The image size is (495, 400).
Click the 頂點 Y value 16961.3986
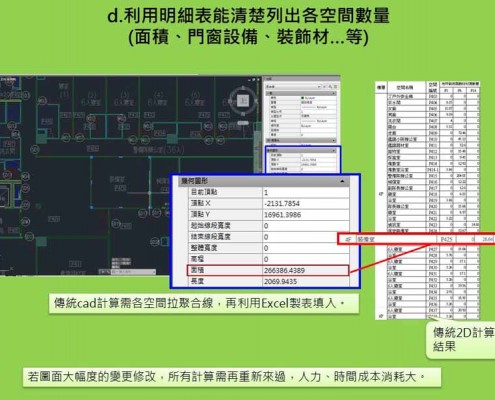(x=283, y=215)
